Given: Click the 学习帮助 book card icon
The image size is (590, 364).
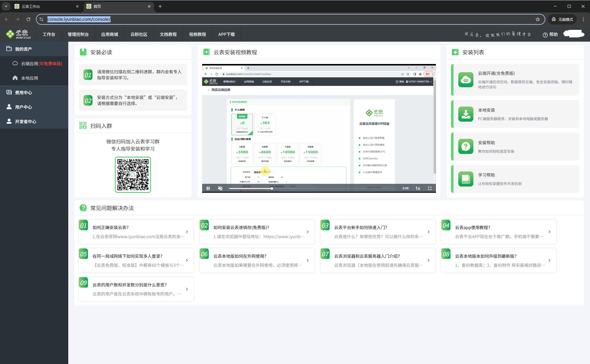Looking at the screenshot, I should click(466, 179).
